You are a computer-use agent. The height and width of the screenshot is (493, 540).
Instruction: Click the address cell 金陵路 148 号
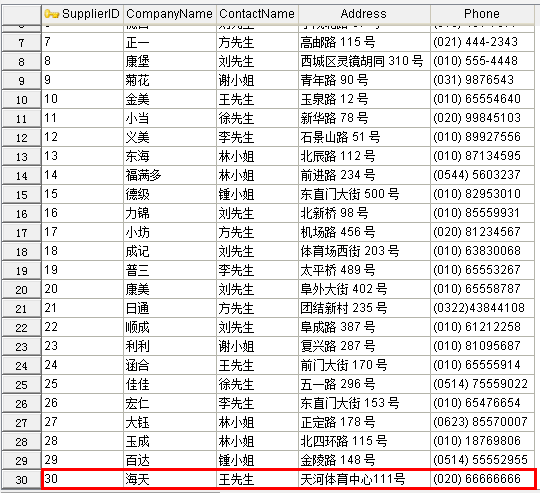pyautogui.click(x=364, y=460)
